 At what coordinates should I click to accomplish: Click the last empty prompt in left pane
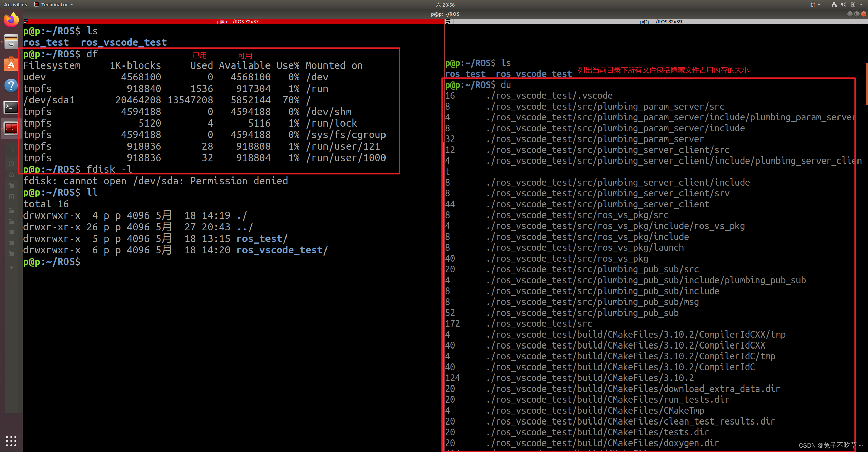(x=52, y=262)
